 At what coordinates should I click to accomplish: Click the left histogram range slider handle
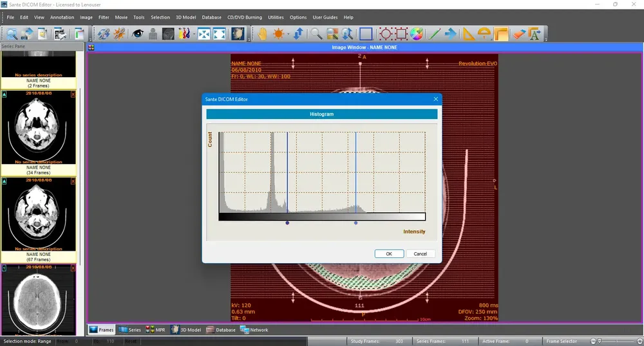point(287,223)
